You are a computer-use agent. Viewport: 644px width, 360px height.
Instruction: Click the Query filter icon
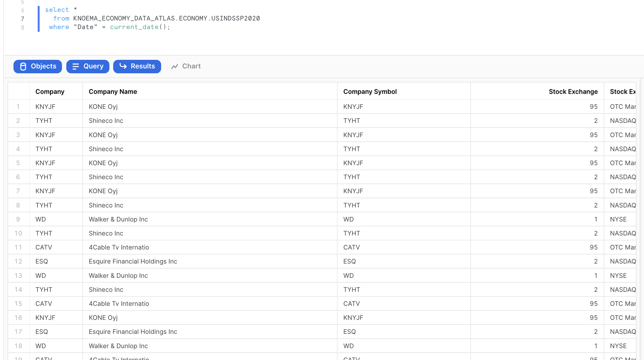coord(76,66)
